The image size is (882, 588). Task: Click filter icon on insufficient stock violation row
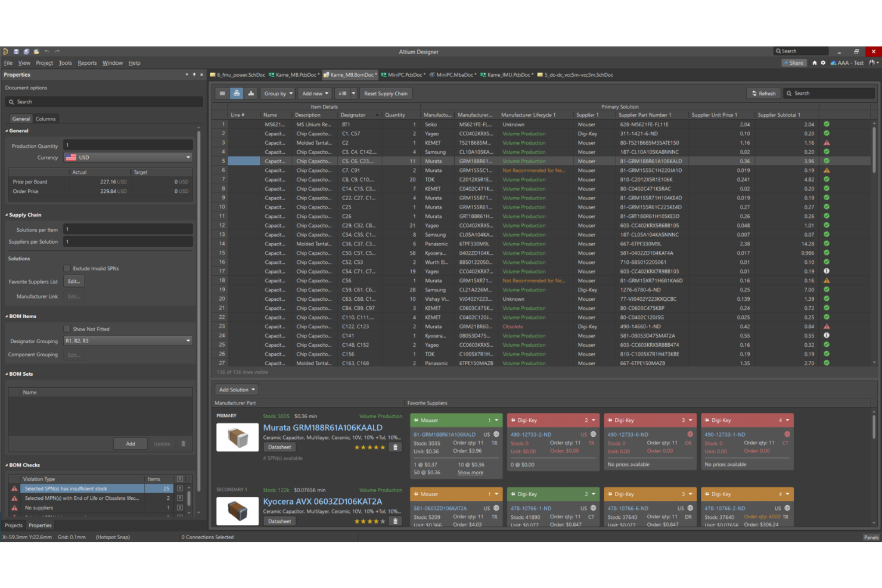coord(180,489)
